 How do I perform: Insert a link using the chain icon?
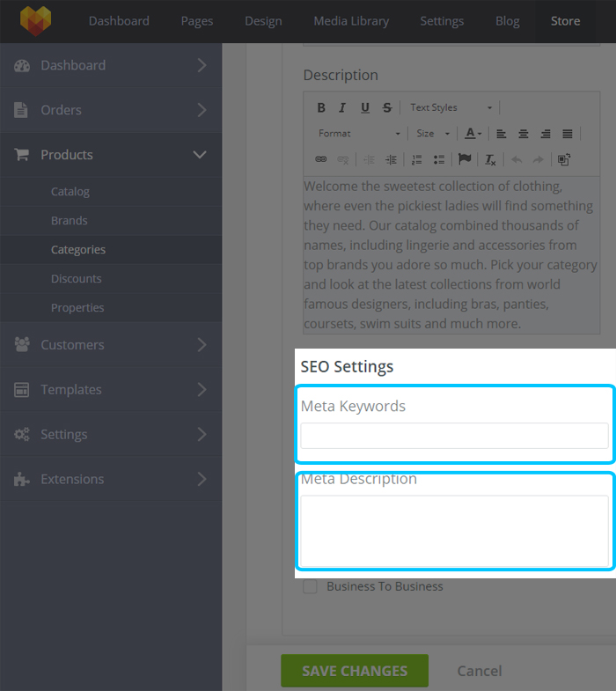[x=321, y=159]
